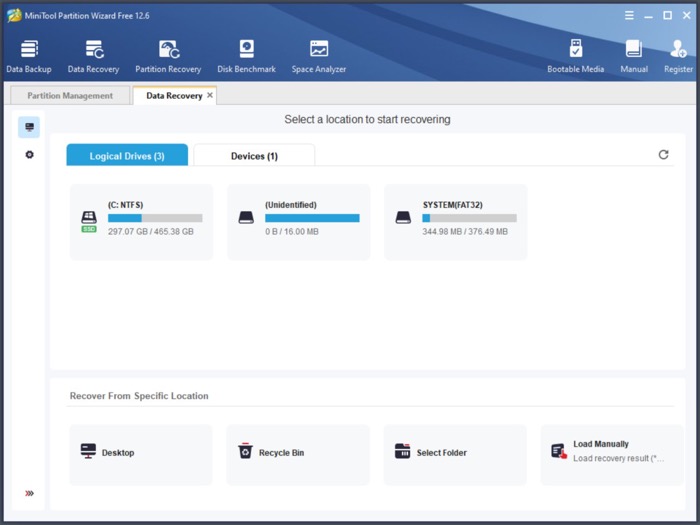Image resolution: width=700 pixels, height=525 pixels.
Task: Choose Select Folder location
Action: tap(455, 454)
